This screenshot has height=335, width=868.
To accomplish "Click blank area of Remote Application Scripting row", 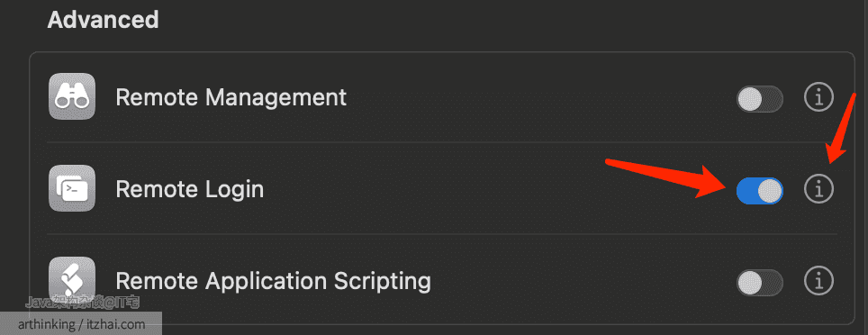I will [582, 281].
